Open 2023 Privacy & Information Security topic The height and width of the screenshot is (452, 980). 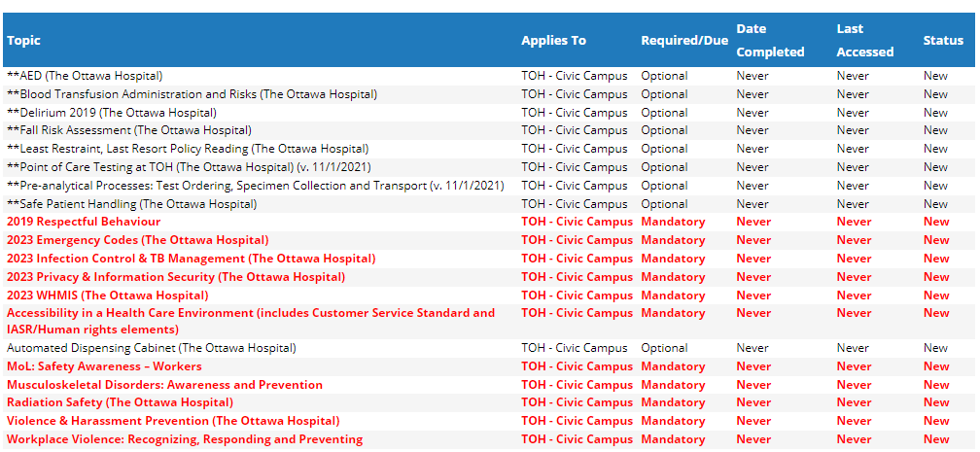(x=176, y=277)
